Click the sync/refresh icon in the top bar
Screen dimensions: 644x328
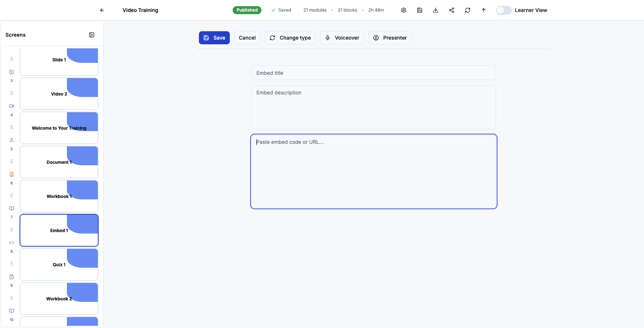click(x=467, y=10)
